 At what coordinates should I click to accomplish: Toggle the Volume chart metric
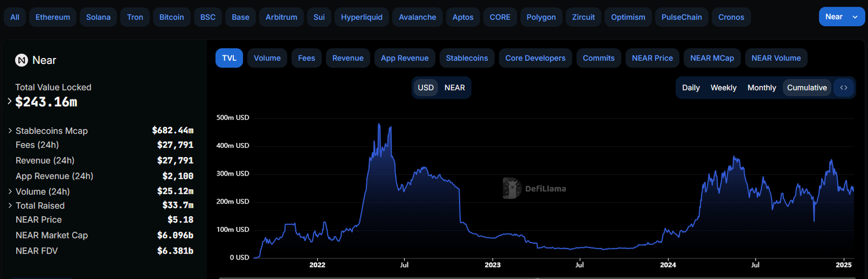point(267,58)
